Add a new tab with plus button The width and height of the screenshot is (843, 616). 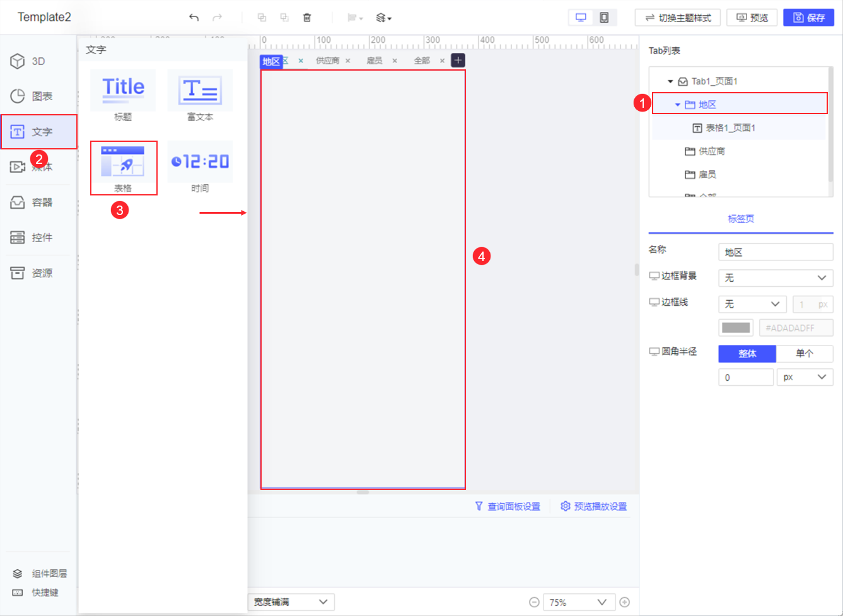tap(458, 61)
